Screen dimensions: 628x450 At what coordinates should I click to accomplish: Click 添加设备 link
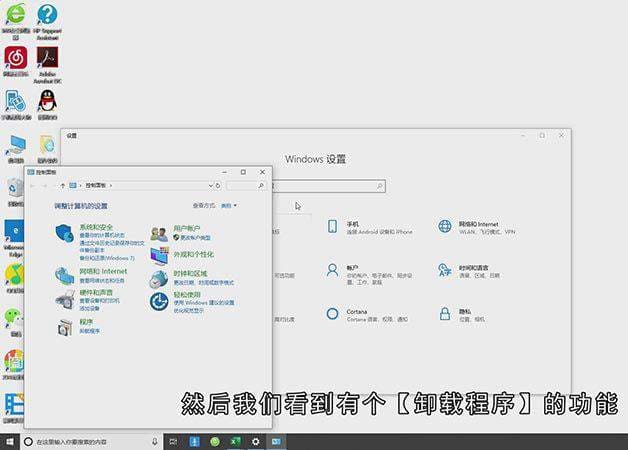point(89,308)
